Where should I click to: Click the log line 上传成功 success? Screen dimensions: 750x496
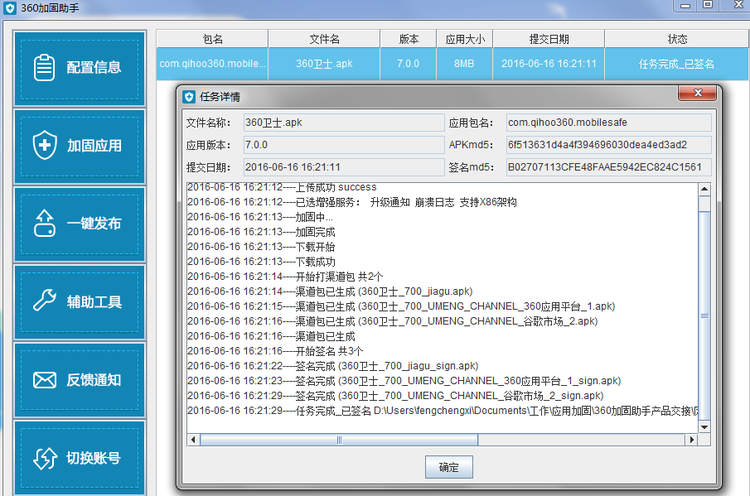[x=282, y=187]
